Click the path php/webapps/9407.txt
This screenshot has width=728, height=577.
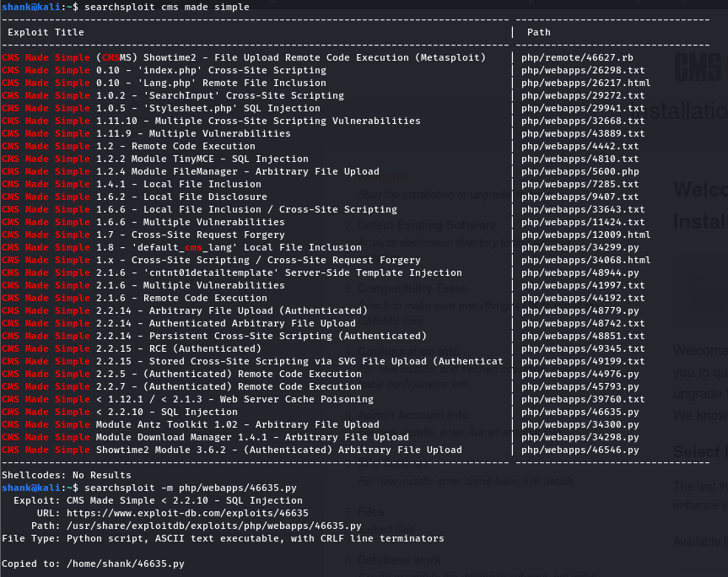580,197
